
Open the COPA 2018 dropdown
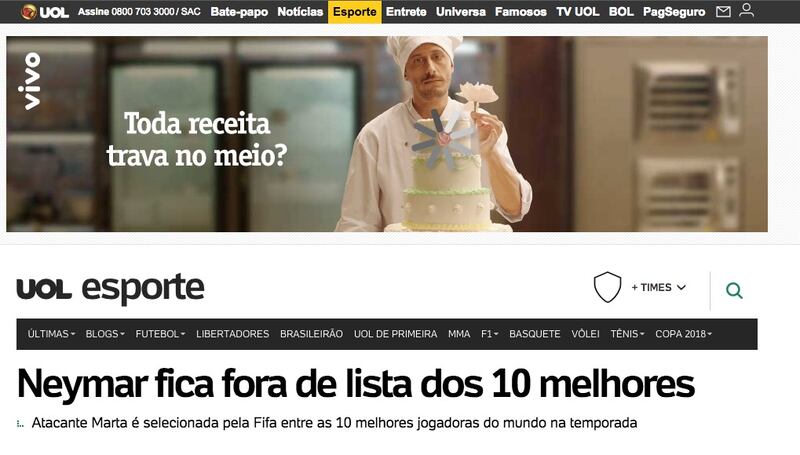(683, 334)
